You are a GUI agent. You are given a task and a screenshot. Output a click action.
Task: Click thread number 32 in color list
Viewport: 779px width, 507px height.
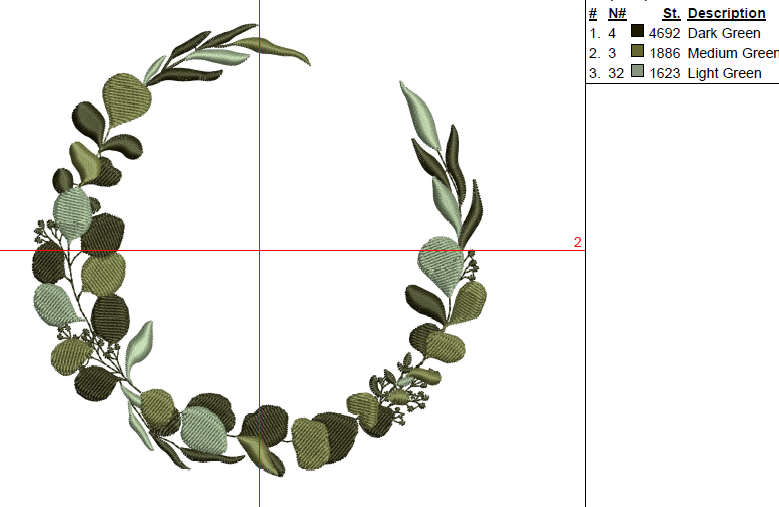616,73
